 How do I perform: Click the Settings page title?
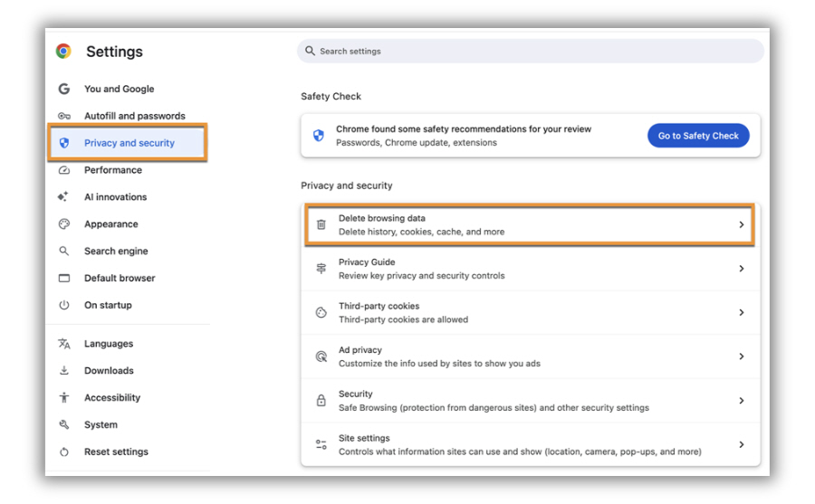click(114, 52)
